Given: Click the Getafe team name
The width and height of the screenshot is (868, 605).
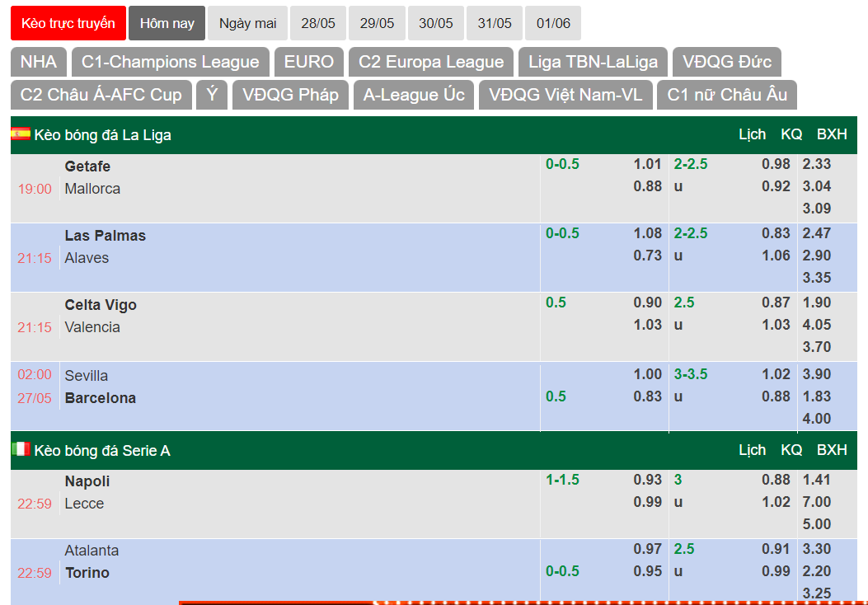Looking at the screenshot, I should point(87,166).
